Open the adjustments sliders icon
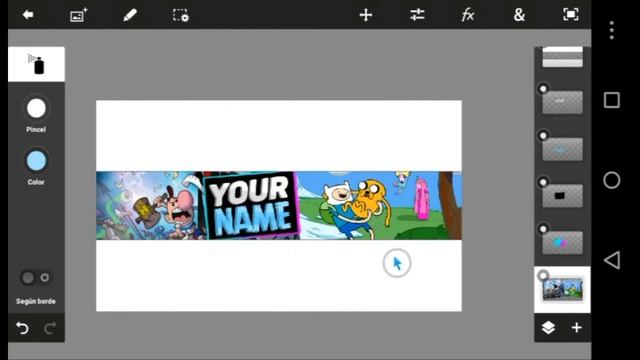 pos(417,16)
